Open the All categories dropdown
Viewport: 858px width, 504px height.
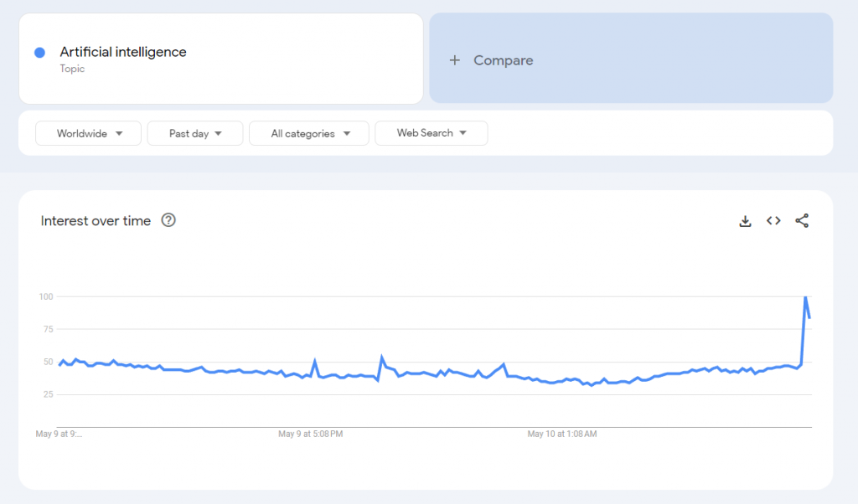[308, 132]
